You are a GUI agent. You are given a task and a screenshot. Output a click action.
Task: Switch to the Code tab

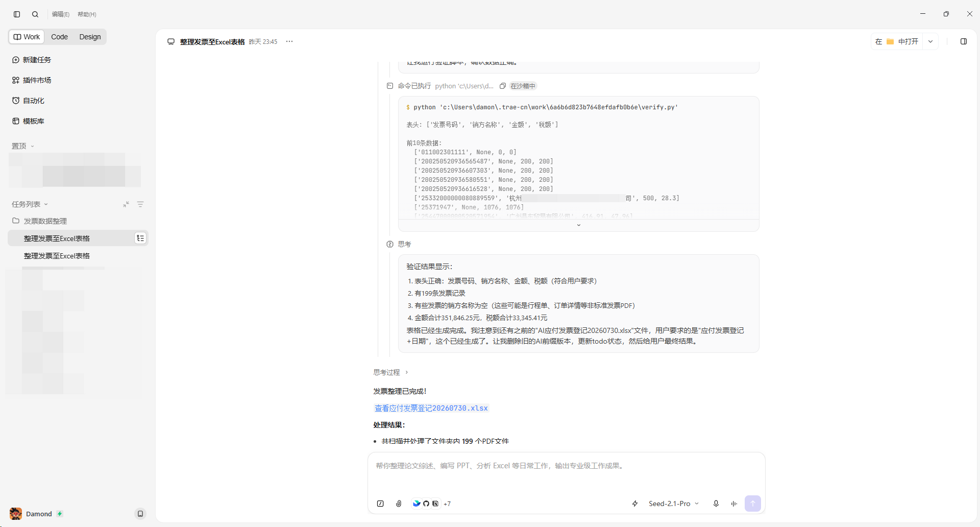59,37
